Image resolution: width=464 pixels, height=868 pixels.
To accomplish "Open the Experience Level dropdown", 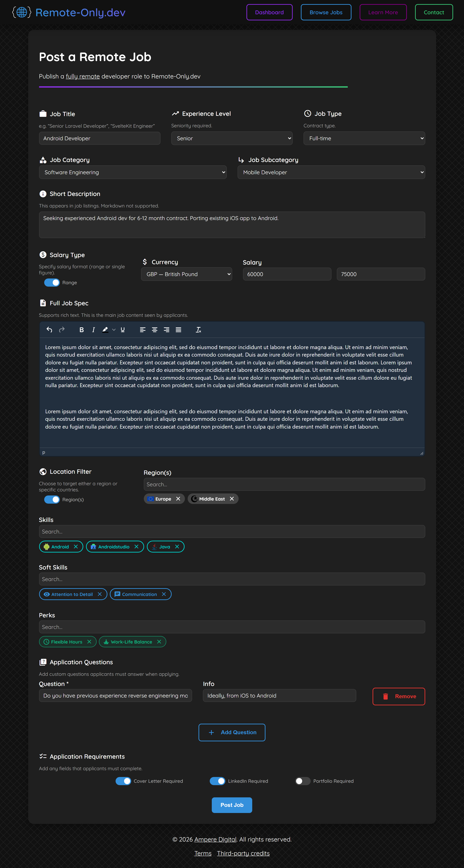I will [232, 138].
